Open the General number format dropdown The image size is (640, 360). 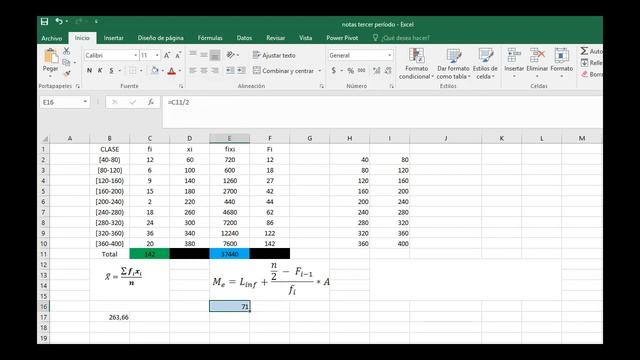(x=389, y=55)
